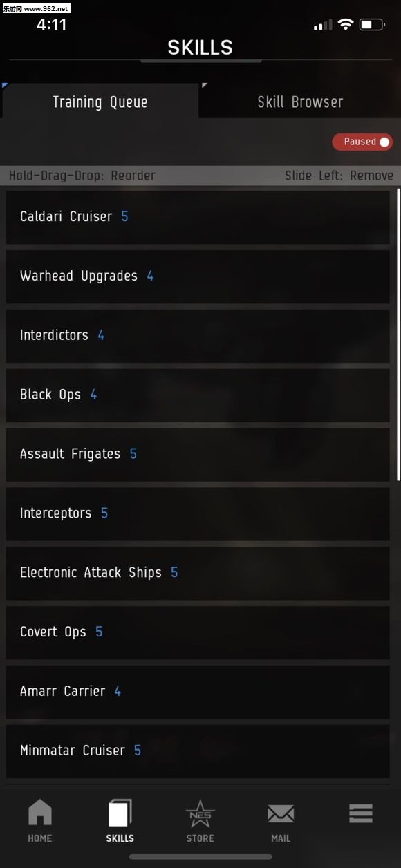Choose the Amarr Carrier 4 skill
Screen dimensions: 401x868
coord(198,692)
